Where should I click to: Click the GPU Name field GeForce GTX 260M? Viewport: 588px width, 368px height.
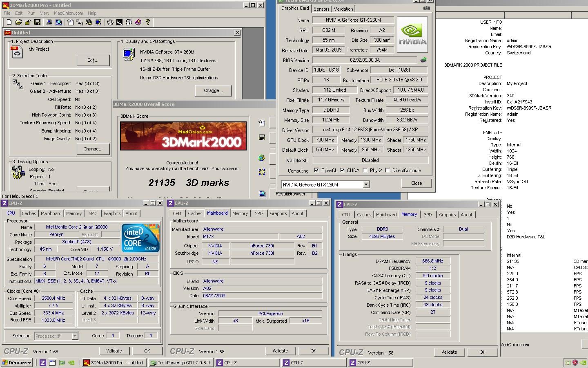(x=353, y=20)
